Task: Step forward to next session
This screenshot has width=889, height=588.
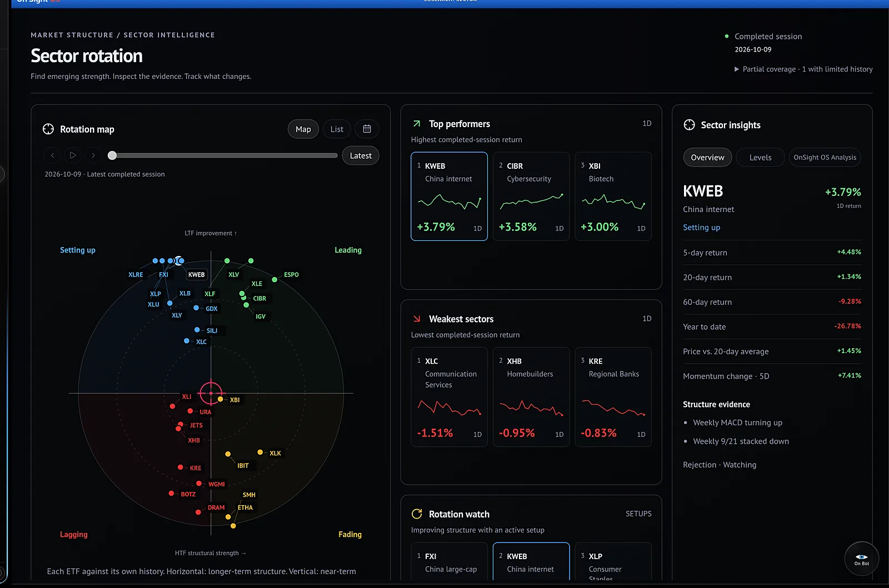Action: 93,155
